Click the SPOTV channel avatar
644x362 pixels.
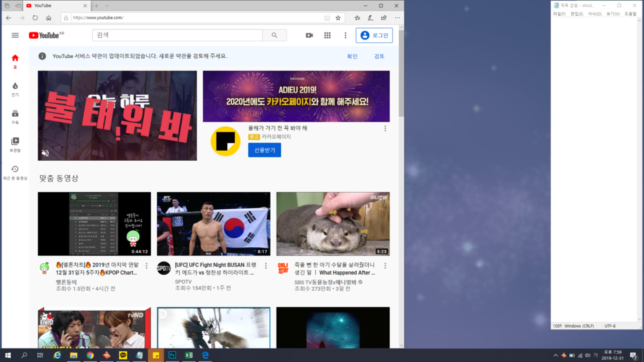(x=164, y=268)
